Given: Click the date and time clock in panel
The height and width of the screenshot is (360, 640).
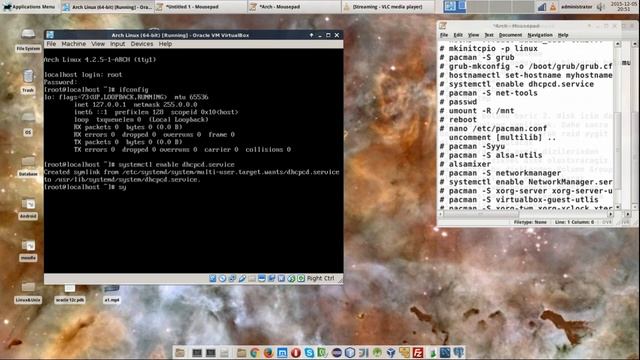Looking at the screenshot, I should pyautogui.click(x=624, y=7).
